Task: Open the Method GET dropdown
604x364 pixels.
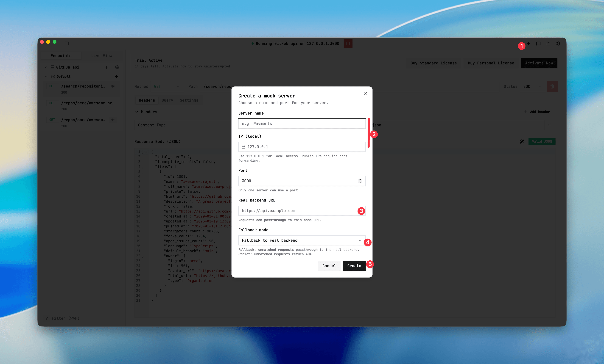Action: click(167, 86)
